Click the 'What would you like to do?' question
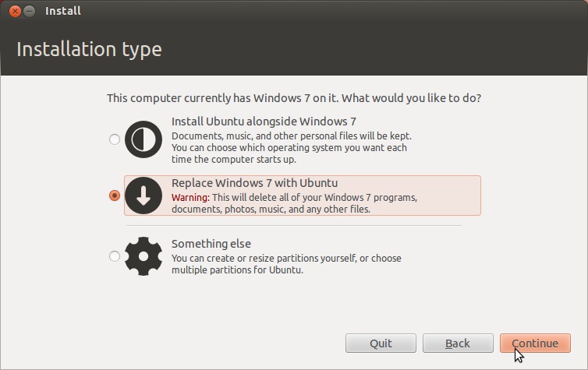The width and height of the screenshot is (588, 370). [x=412, y=98]
